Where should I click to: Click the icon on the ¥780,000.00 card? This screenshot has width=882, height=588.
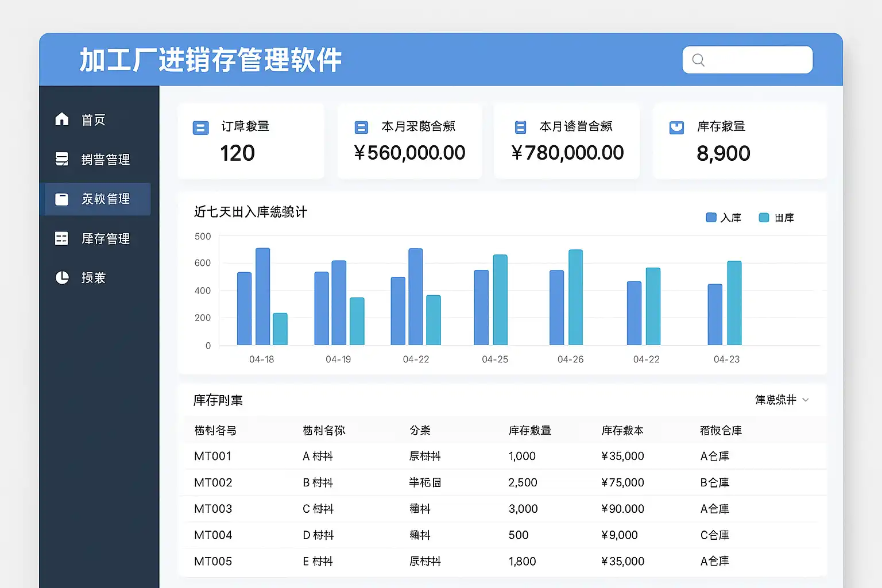(520, 127)
